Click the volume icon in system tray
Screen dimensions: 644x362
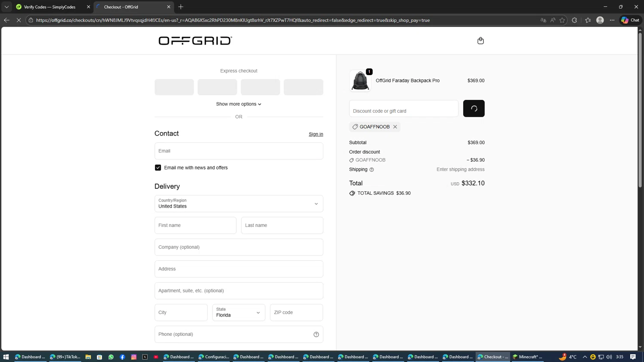pos(609,357)
